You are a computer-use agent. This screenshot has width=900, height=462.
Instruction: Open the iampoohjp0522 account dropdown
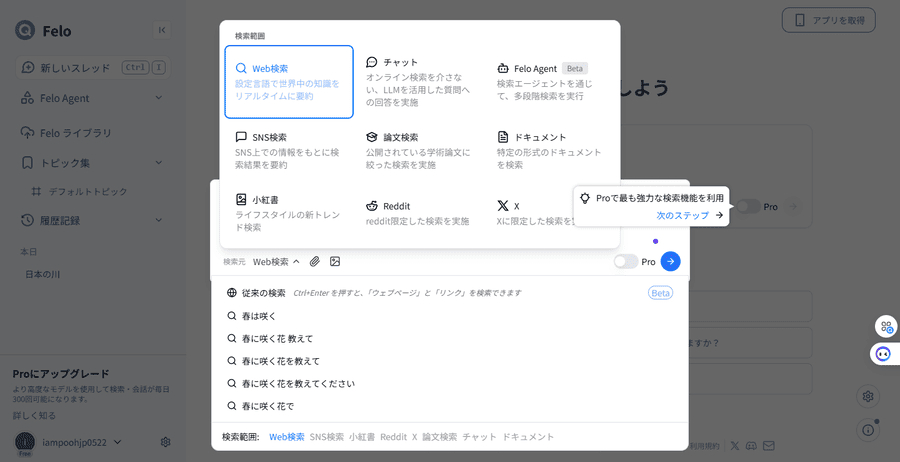point(118,442)
